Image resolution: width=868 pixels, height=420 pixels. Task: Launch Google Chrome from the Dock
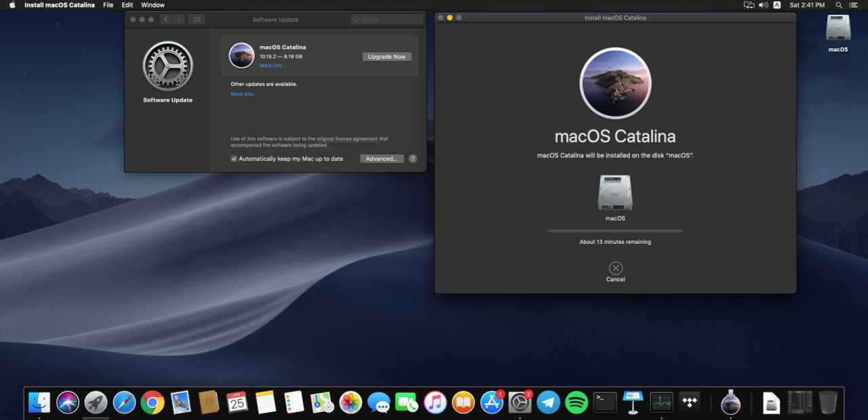[x=153, y=402]
